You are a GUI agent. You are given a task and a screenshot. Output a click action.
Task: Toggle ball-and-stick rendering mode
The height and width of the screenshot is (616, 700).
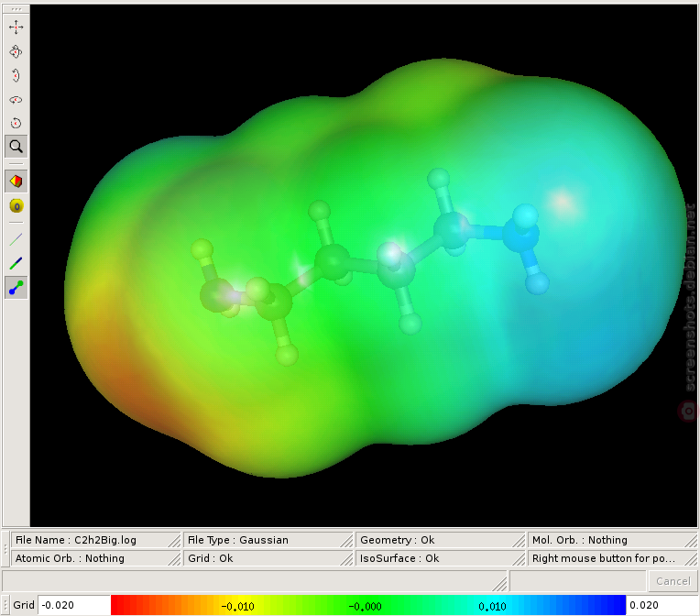coord(16,288)
